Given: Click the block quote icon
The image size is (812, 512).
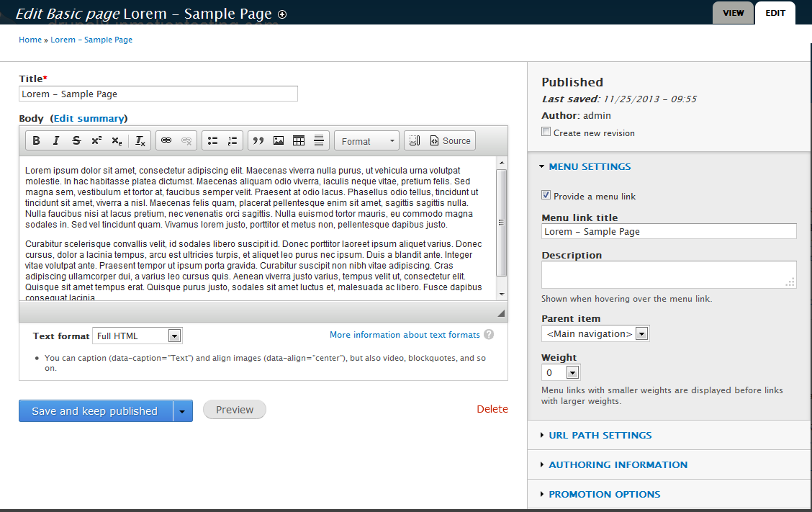Looking at the screenshot, I should pyautogui.click(x=258, y=141).
